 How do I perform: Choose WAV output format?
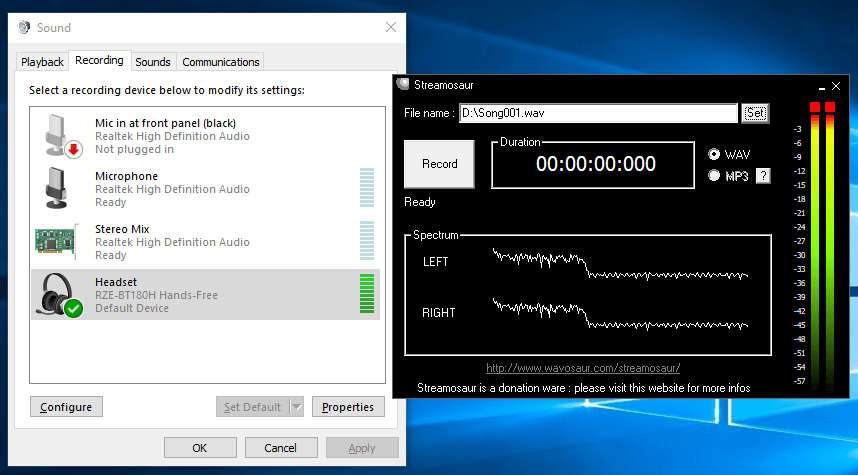[714, 154]
